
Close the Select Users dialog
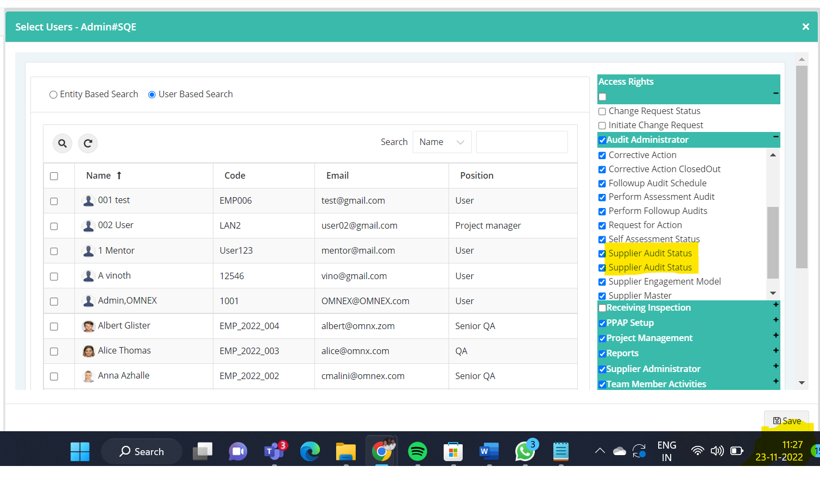(x=806, y=27)
